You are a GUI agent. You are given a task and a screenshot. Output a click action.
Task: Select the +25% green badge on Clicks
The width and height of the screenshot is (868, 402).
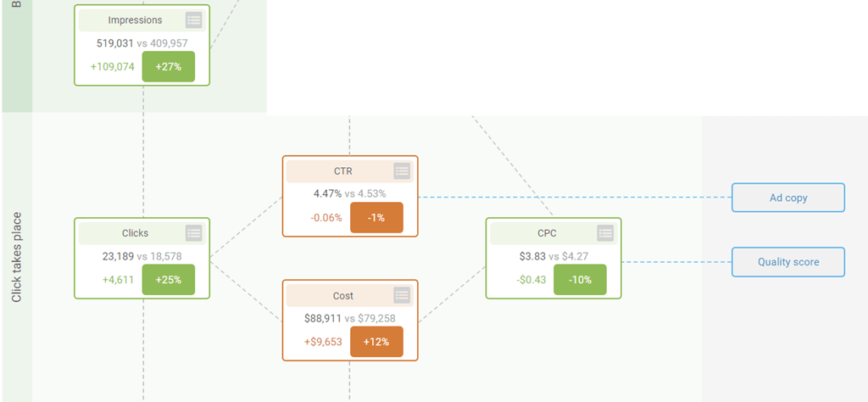pos(168,280)
